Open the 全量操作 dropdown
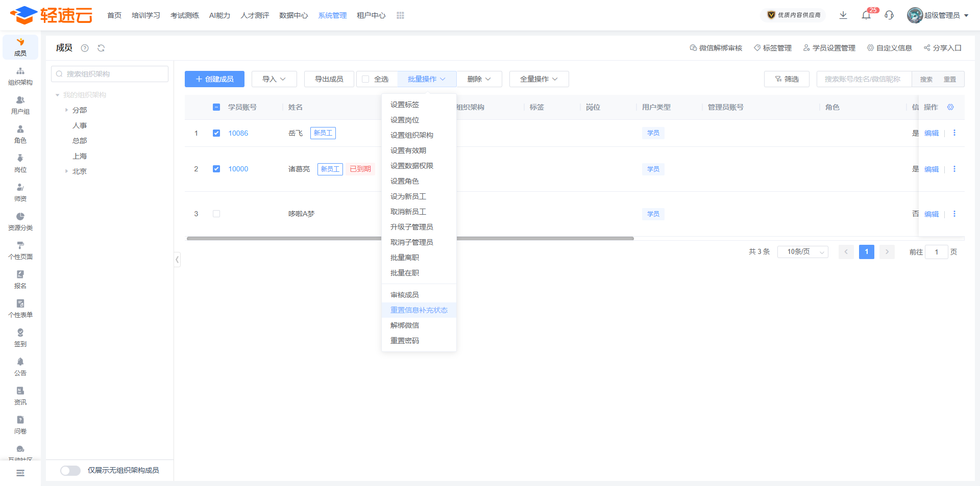This screenshot has width=980, height=486. coord(538,79)
